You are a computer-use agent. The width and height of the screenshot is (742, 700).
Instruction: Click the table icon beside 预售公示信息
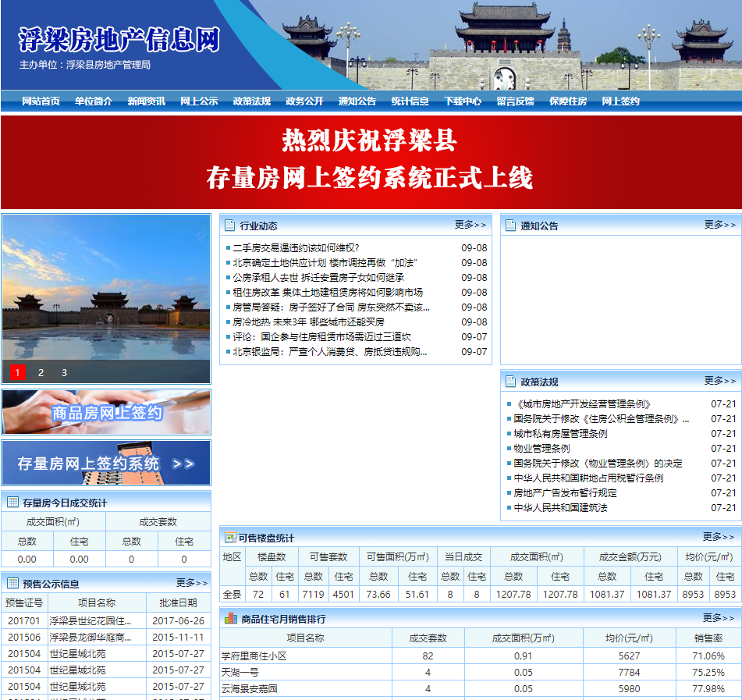(12, 583)
